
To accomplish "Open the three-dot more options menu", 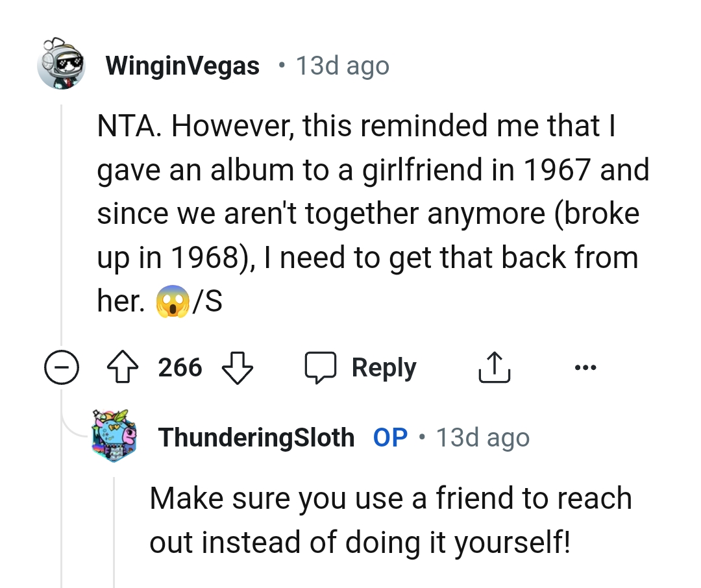I will 584,368.
